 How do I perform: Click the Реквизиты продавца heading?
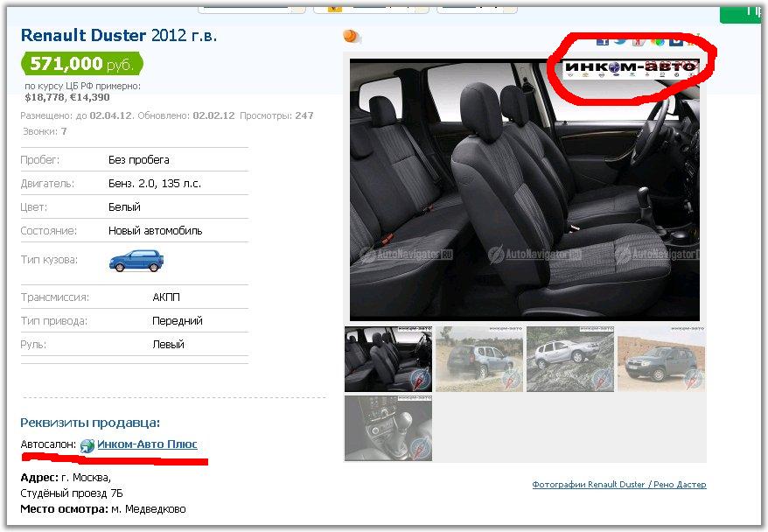(x=90, y=423)
